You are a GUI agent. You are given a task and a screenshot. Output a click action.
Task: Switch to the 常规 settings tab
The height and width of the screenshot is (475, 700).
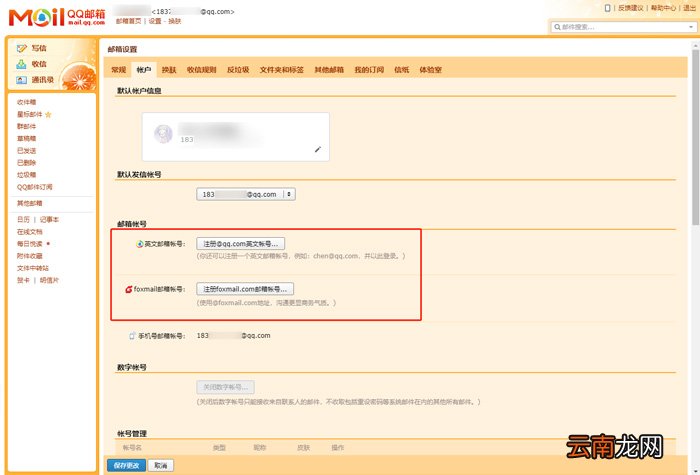pyautogui.click(x=119, y=70)
